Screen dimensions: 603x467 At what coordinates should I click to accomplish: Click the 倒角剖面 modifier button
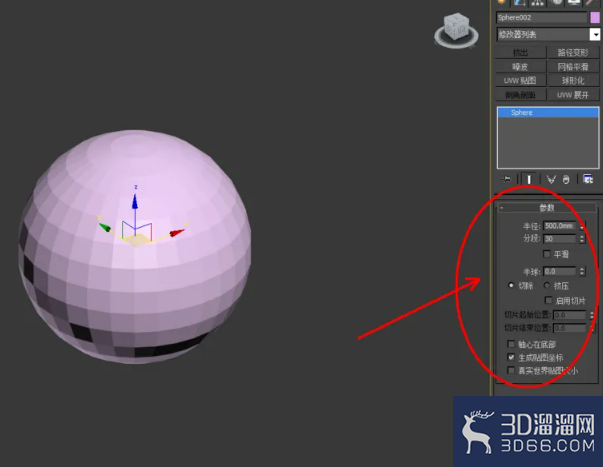pyautogui.click(x=521, y=95)
